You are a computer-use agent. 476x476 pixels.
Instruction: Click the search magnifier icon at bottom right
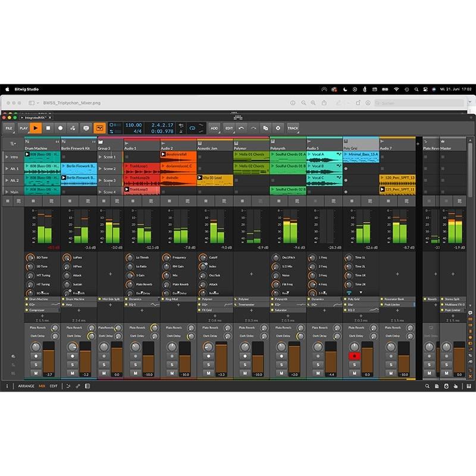point(427,386)
